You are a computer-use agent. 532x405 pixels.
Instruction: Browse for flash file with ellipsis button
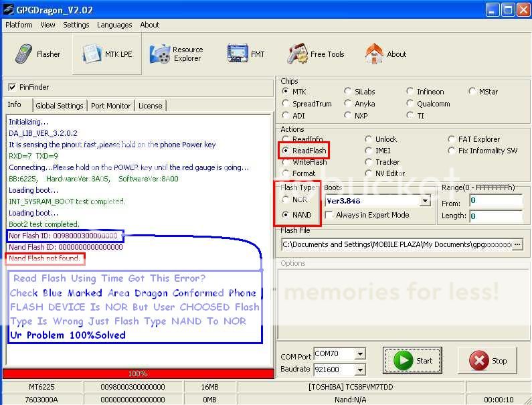pyautogui.click(x=517, y=245)
